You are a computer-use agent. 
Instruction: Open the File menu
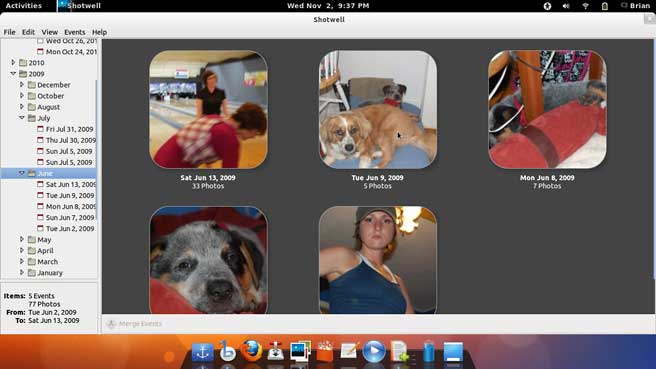pos(9,32)
